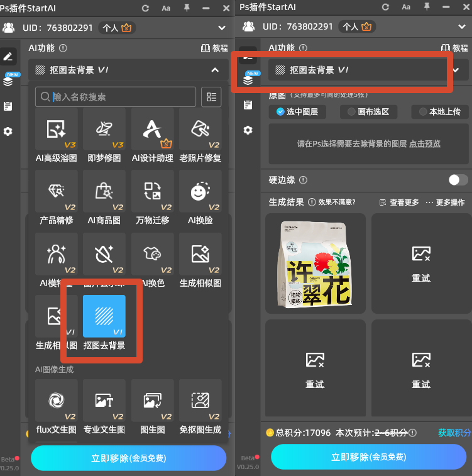The height and width of the screenshot is (476, 472).
Task: Select the 本地上传 radio option
Action: [x=440, y=112]
